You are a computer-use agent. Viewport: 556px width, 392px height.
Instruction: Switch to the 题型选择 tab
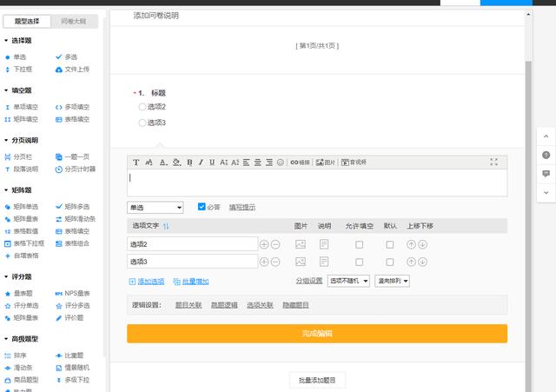[x=27, y=21]
